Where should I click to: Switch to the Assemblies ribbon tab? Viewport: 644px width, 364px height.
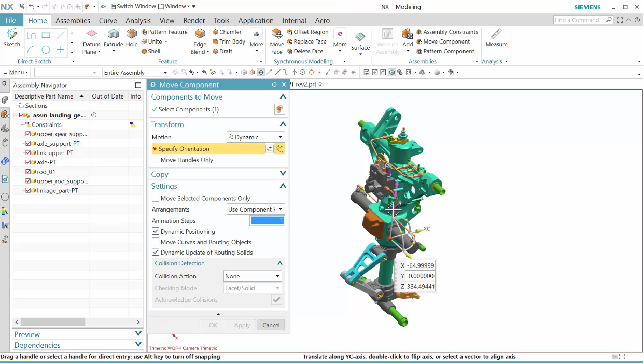pyautogui.click(x=73, y=21)
